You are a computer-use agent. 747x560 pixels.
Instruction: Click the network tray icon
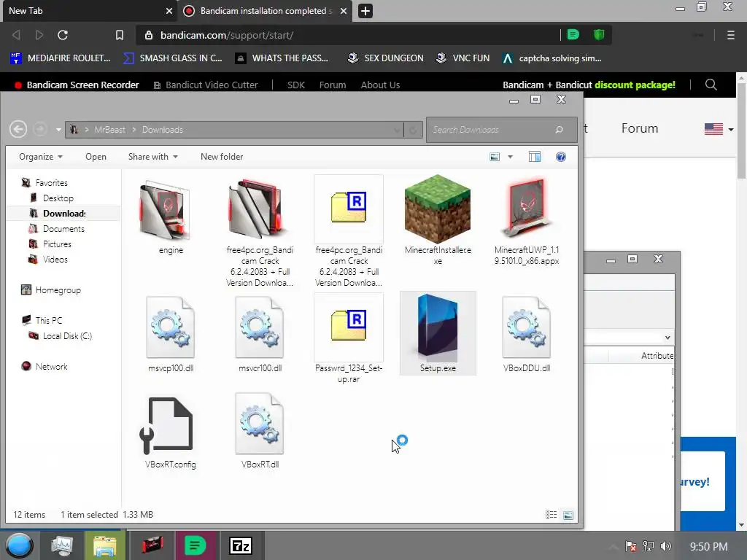(x=649, y=546)
